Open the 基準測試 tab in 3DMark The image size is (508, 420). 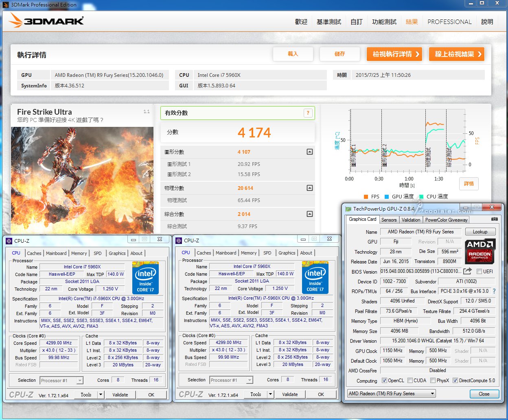[329, 22]
